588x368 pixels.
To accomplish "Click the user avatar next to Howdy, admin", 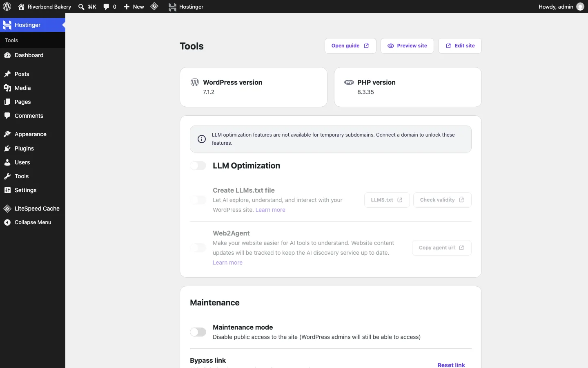I will (580, 7).
